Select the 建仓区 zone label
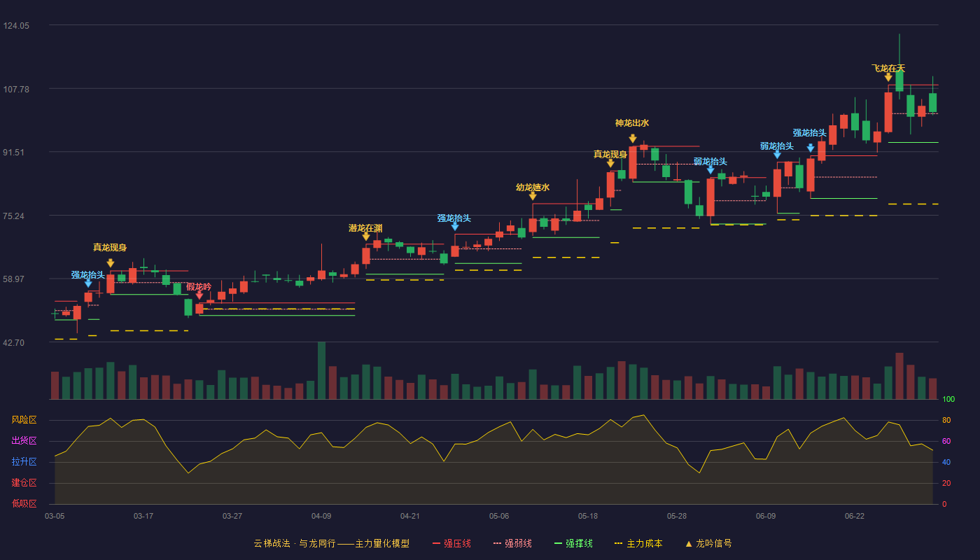980x560 pixels. pos(24,483)
